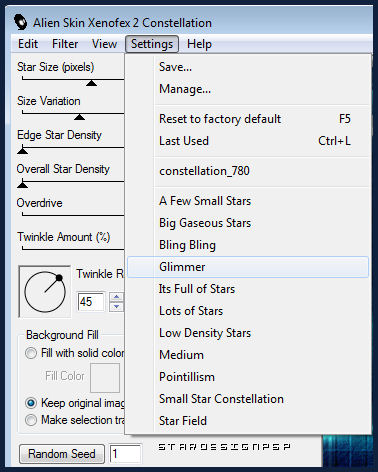Screen dimensions: 378x472
Task: Click the Random Seed value field
Action: (126, 454)
